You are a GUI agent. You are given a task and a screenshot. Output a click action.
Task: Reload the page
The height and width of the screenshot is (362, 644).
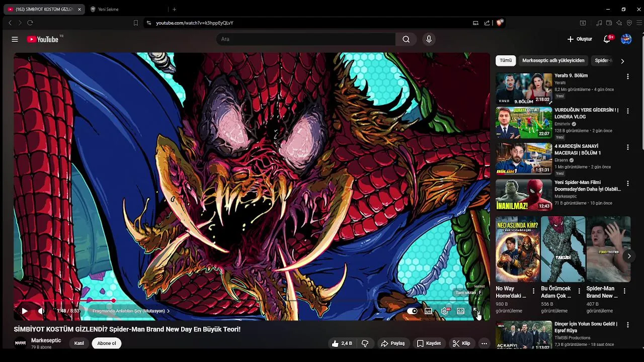point(30,23)
